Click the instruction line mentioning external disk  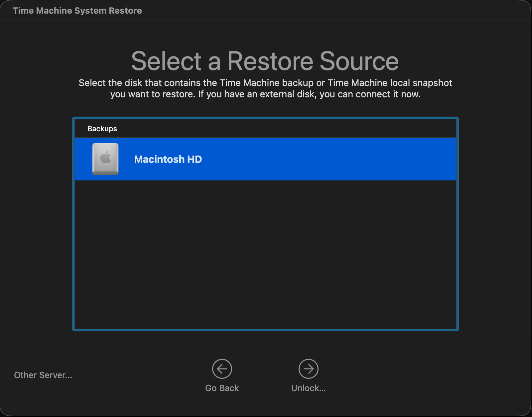[x=265, y=94]
